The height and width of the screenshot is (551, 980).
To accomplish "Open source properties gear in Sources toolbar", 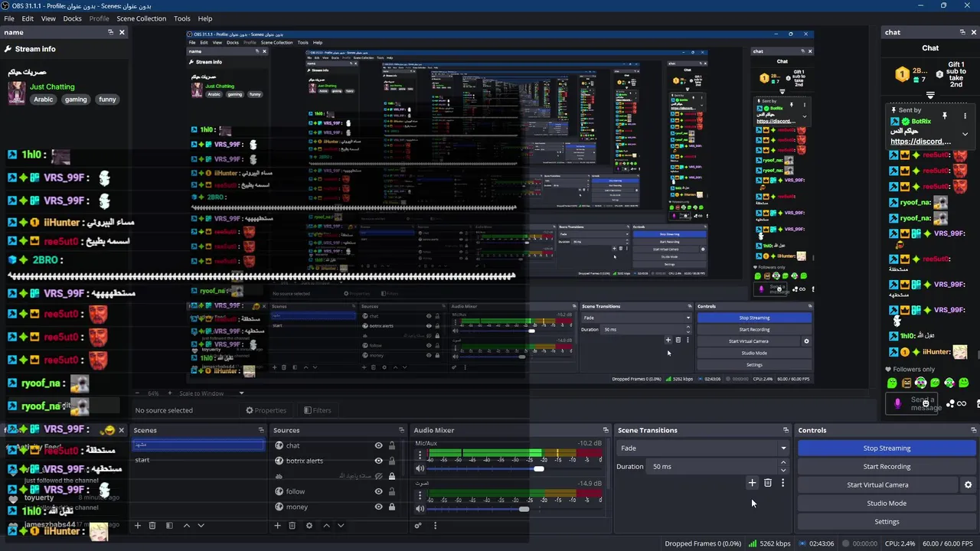I will [x=309, y=526].
